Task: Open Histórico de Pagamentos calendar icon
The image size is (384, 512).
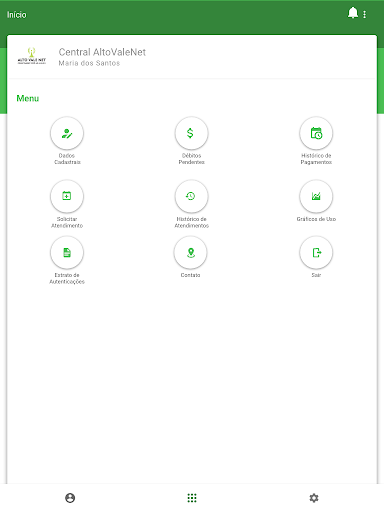Action: point(316,133)
